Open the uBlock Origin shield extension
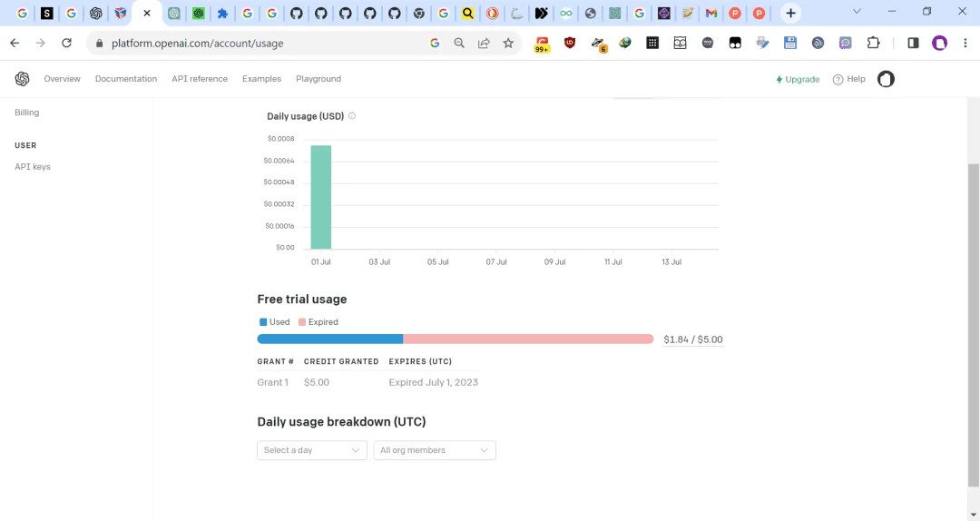This screenshot has width=980, height=521. [x=569, y=43]
